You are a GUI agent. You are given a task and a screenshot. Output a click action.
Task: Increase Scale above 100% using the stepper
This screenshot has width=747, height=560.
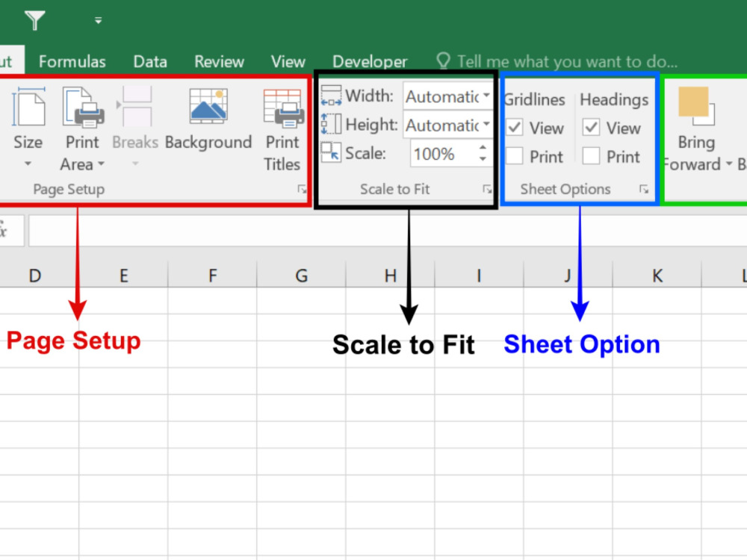click(483, 147)
